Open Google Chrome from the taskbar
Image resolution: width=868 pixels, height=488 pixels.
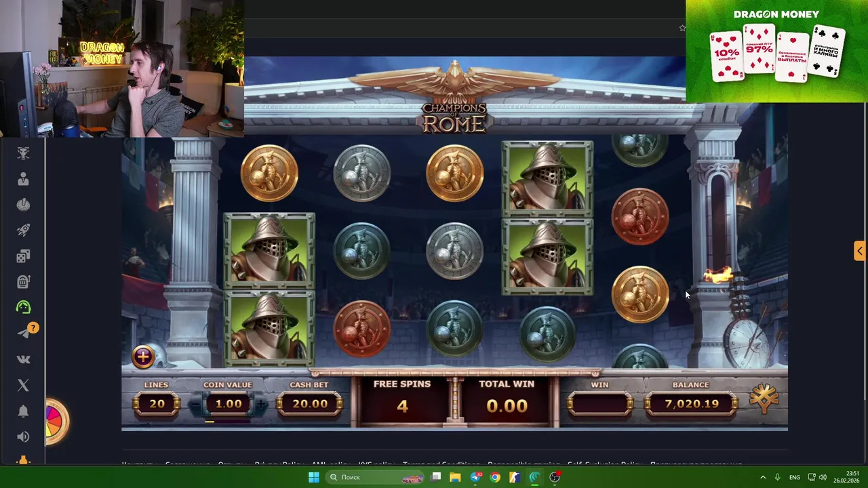pos(495,477)
